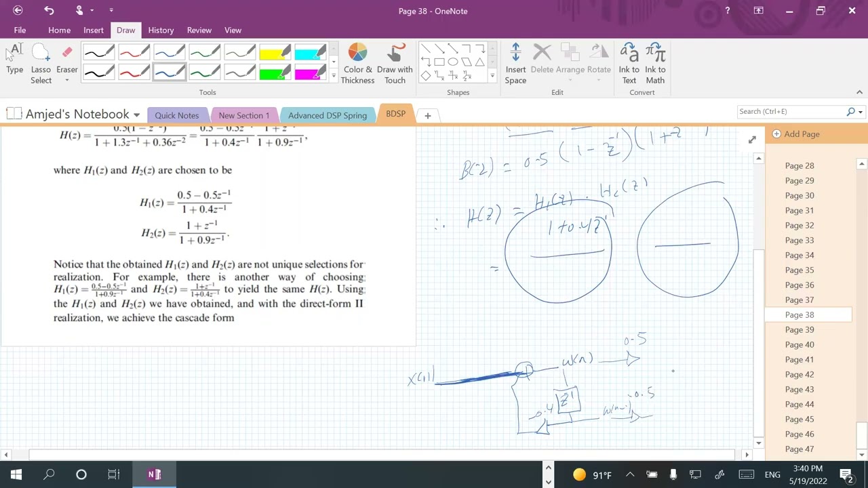This screenshot has height=488, width=868.
Task: Open search scope dropdown arrow
Action: coord(861,112)
